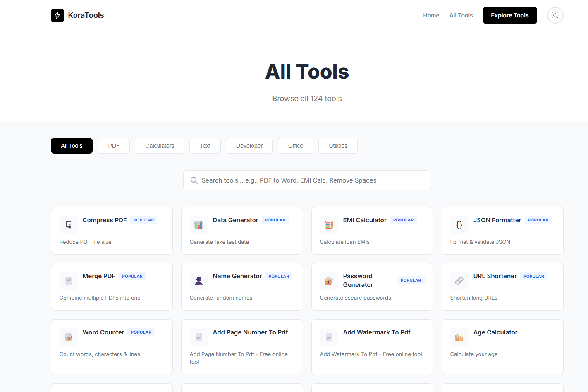This screenshot has height=392, width=588.
Task: Click the Word Counter document icon
Action: [68, 337]
